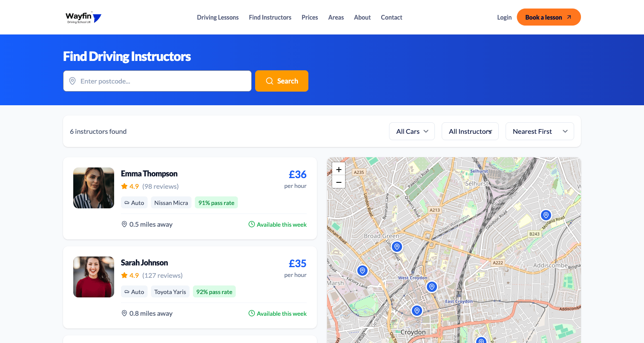Viewport: 644px width, 343px height.
Task: Click the 91% pass rate badge
Action: (x=216, y=203)
